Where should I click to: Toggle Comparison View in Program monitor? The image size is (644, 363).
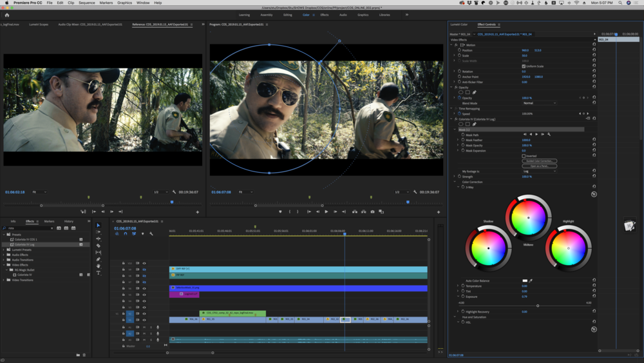tap(381, 211)
